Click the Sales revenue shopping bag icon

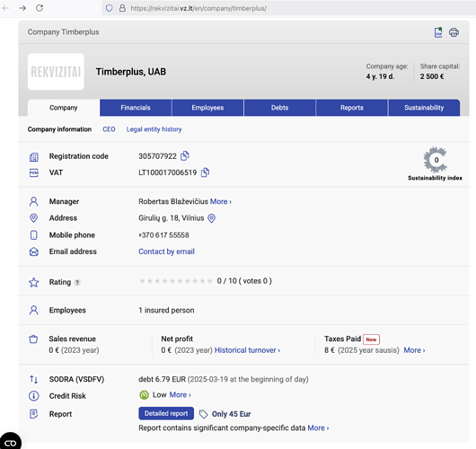[33, 339]
